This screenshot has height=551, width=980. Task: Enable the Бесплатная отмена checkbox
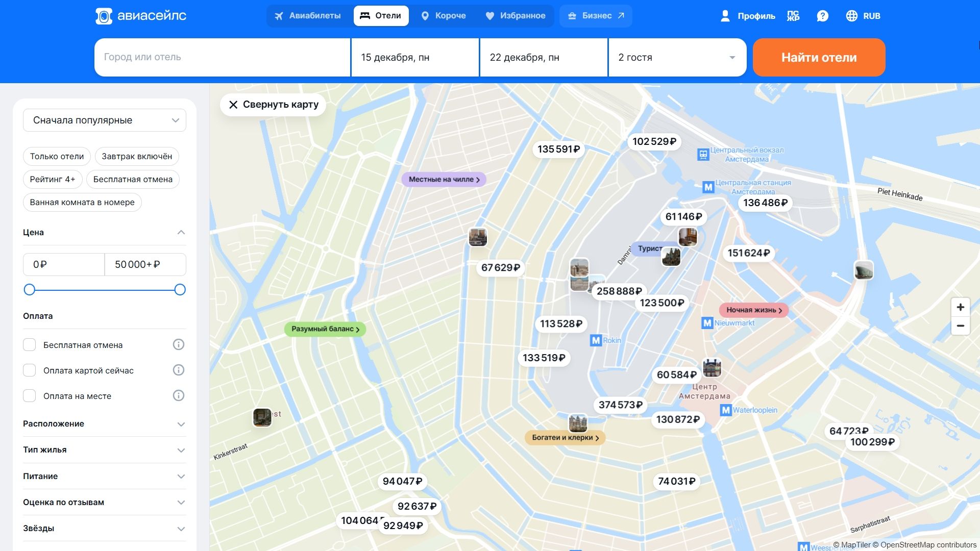coord(30,345)
